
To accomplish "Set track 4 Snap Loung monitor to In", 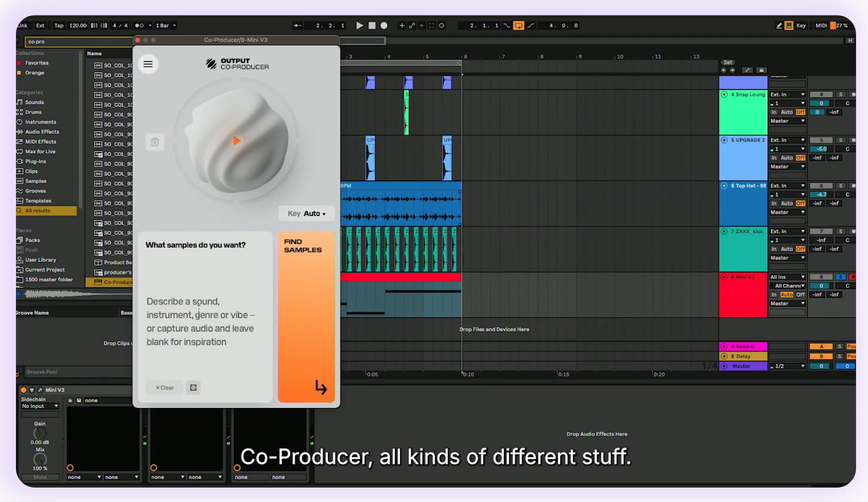I will tap(774, 112).
